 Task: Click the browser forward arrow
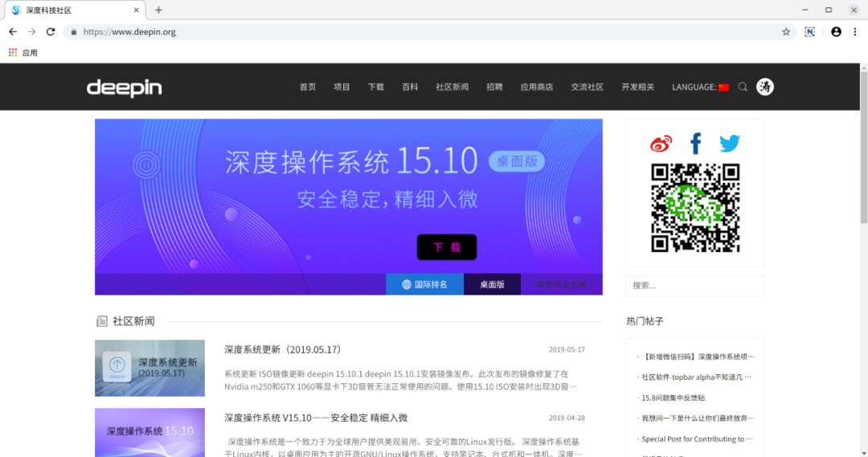31,31
